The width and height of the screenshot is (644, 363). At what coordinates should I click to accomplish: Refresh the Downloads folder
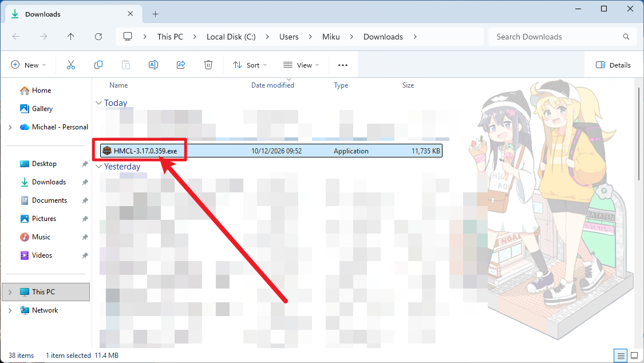click(x=98, y=37)
